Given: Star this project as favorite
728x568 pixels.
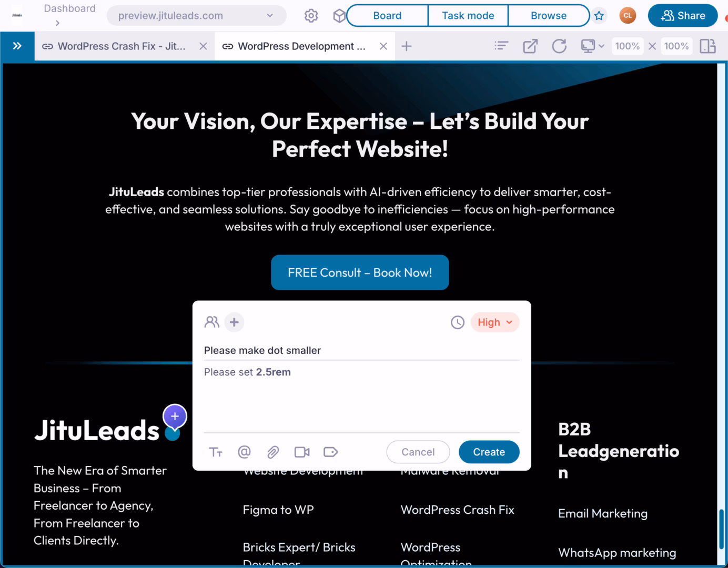Looking at the screenshot, I should [599, 16].
